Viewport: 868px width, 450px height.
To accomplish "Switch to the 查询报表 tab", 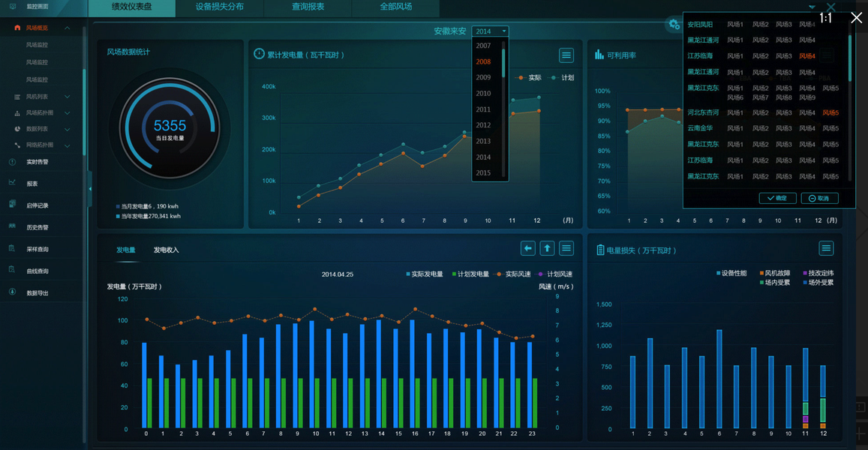I will tap(308, 7).
